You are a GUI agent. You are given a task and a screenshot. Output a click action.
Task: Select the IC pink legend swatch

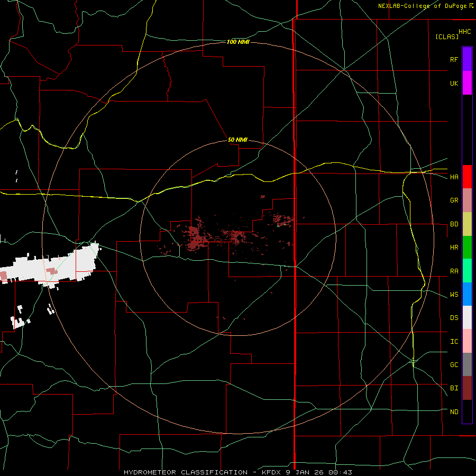click(467, 341)
